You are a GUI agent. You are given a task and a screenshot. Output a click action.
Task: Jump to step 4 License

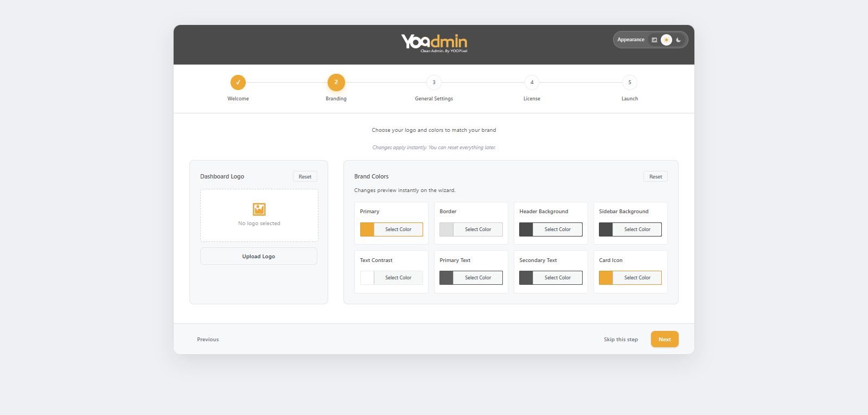532,82
